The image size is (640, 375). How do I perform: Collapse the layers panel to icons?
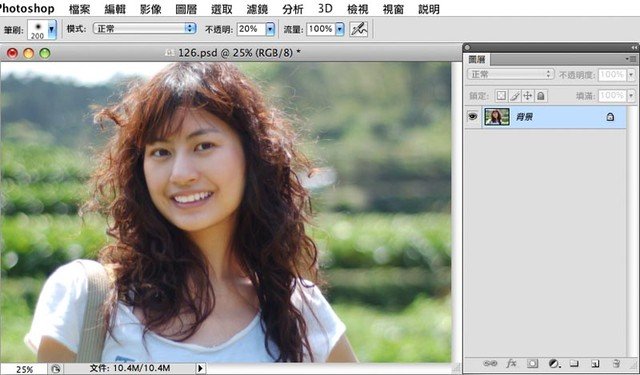pos(634,47)
